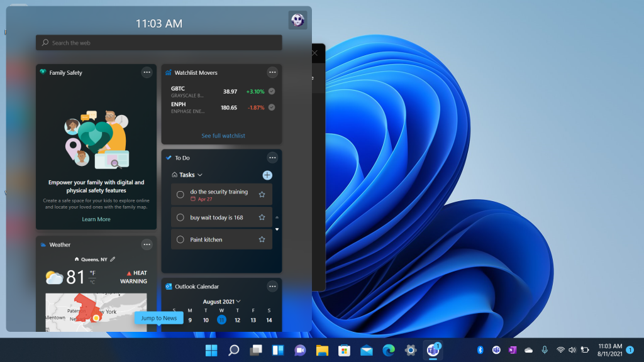Click the add task plus icon
The image size is (644, 362).
(x=267, y=175)
